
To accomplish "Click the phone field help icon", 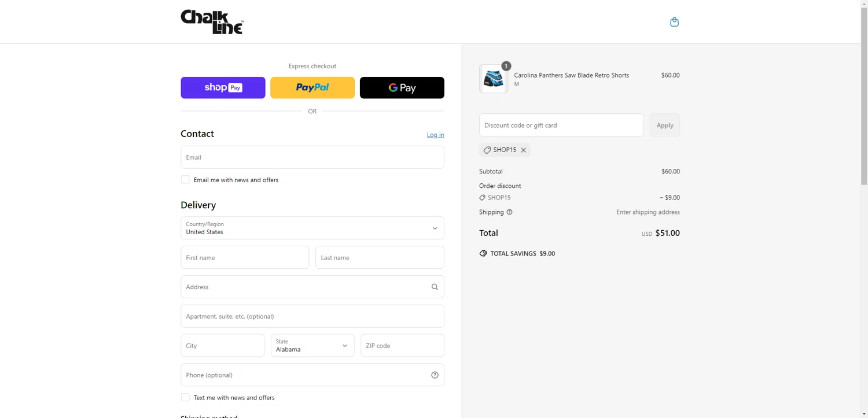I will tap(435, 375).
